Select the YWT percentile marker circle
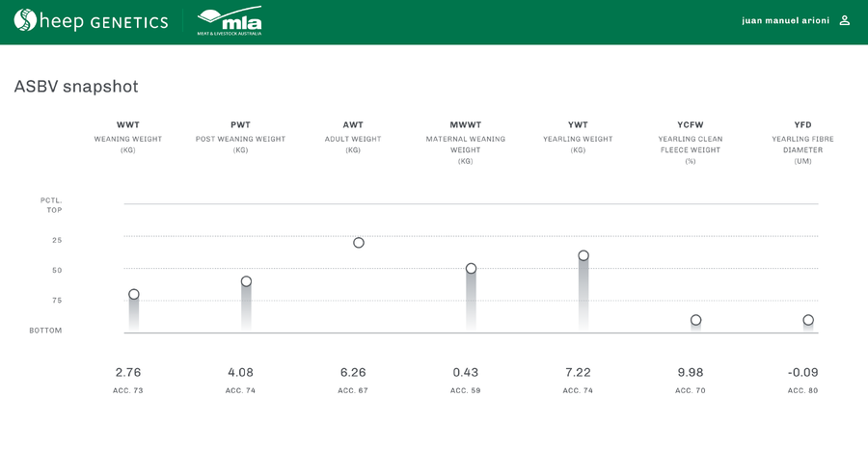 click(583, 255)
